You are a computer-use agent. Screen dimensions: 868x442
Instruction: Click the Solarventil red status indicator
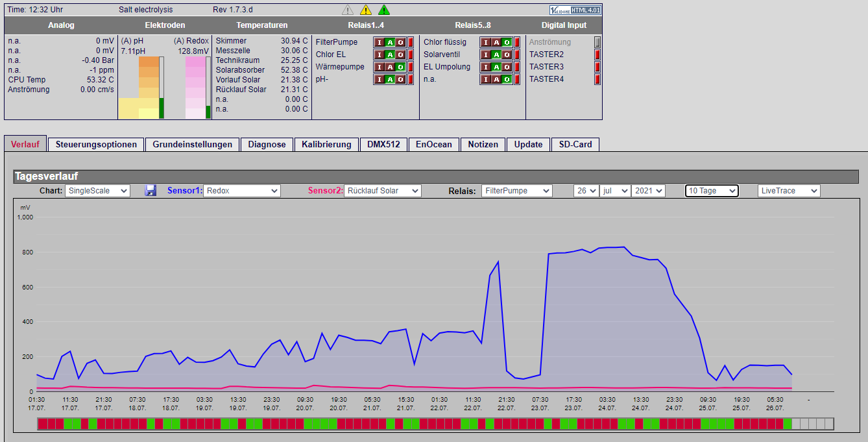[x=516, y=55]
